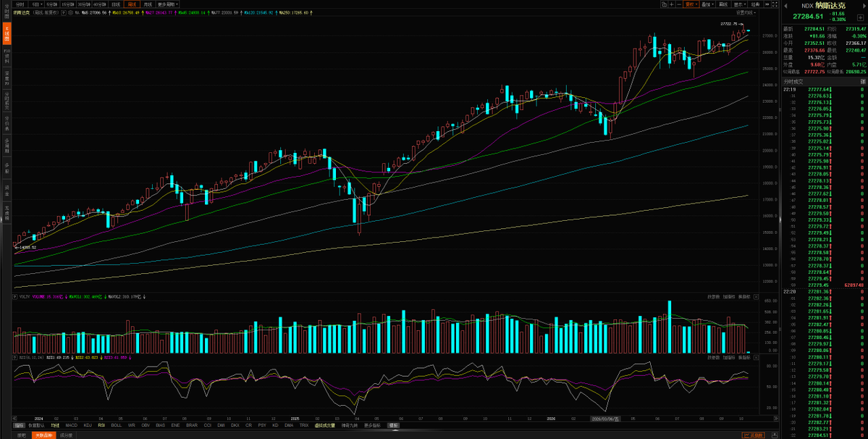Select 均线 indicator in bottom bar
The width and height of the screenshot is (868, 439).
coord(55,425)
